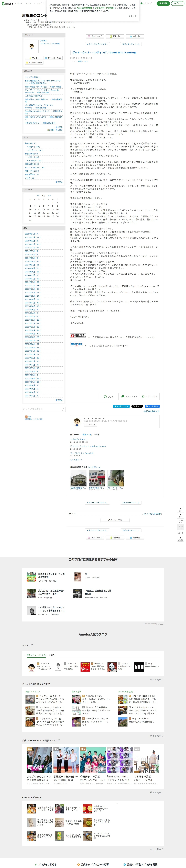Close the cookie notice with とじる
The height and width of the screenshot is (868, 186).
(x=132, y=16)
